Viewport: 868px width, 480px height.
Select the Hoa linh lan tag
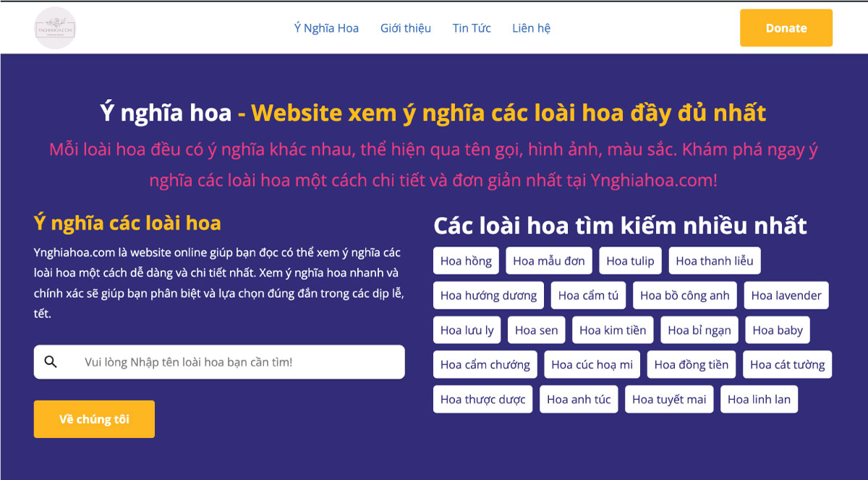[x=759, y=400]
